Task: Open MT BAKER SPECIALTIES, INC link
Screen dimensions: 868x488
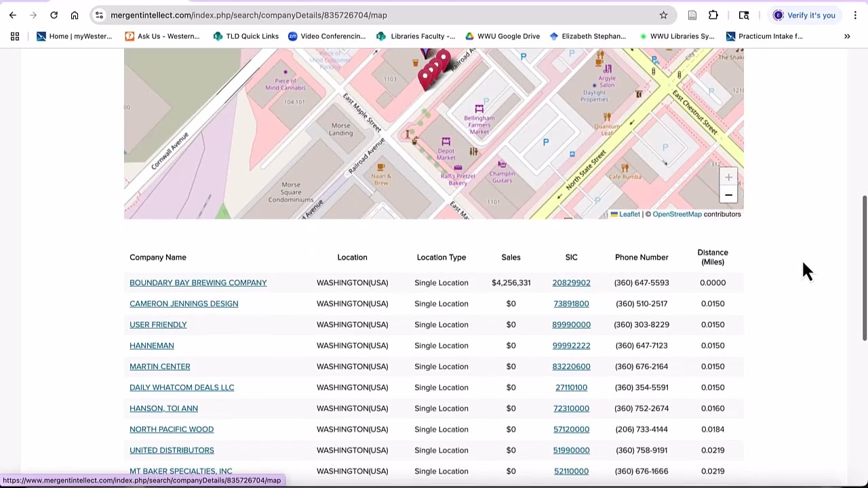Action: 181,472
